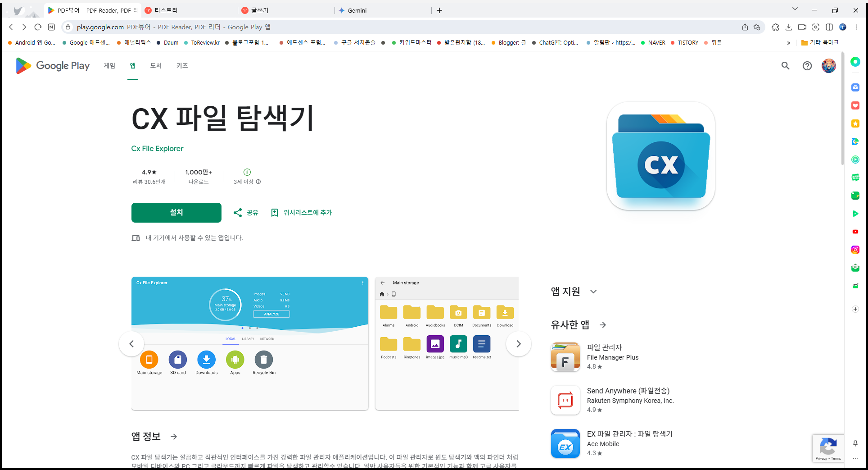This screenshot has height=470, width=868.
Task: Show previous screenshot with left chevron
Action: point(131,344)
